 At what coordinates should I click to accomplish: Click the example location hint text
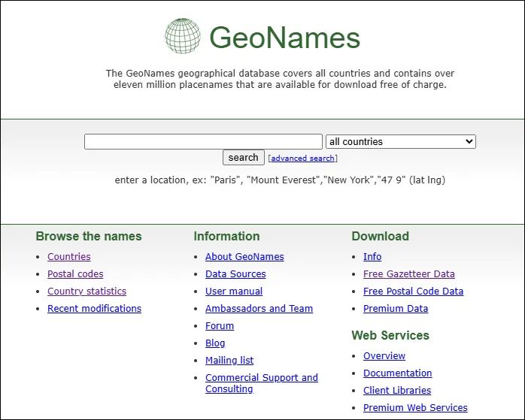(280, 180)
